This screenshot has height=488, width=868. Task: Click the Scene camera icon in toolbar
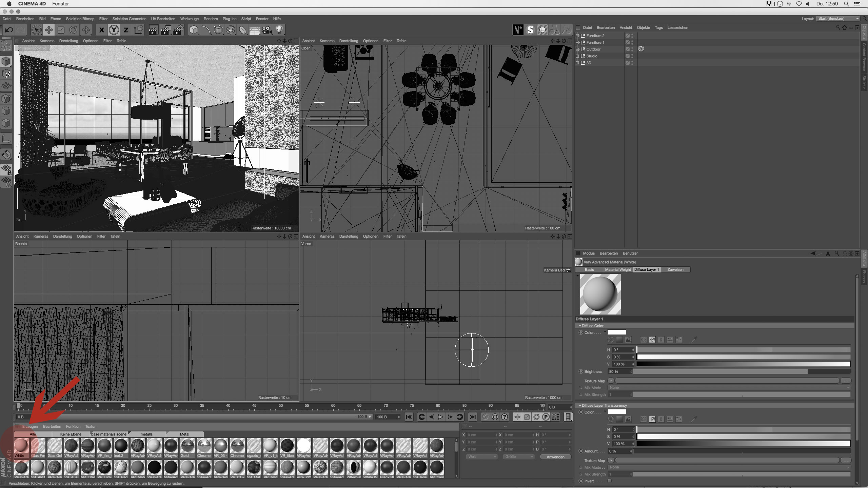[x=267, y=30]
